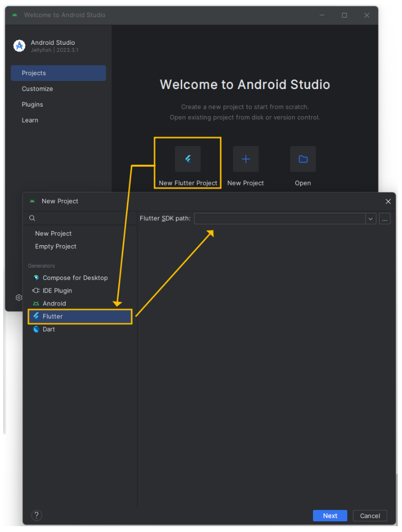
Task: Click the Cancel button
Action: (x=370, y=515)
